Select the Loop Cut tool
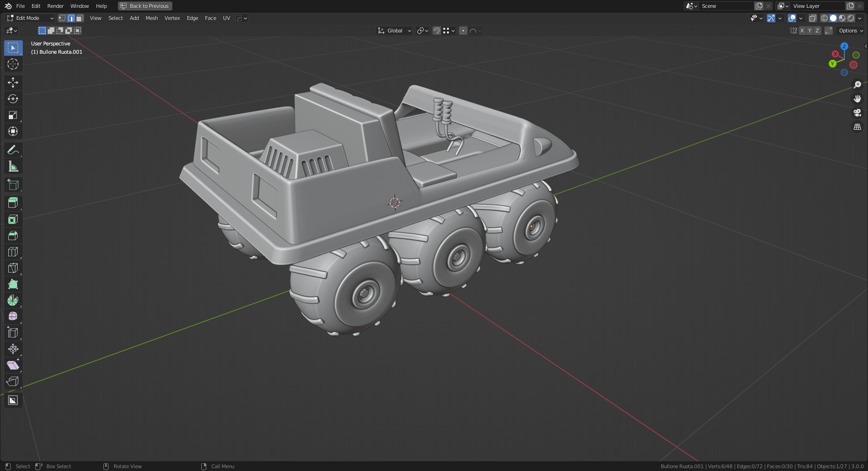The width and height of the screenshot is (868, 471). (x=13, y=252)
